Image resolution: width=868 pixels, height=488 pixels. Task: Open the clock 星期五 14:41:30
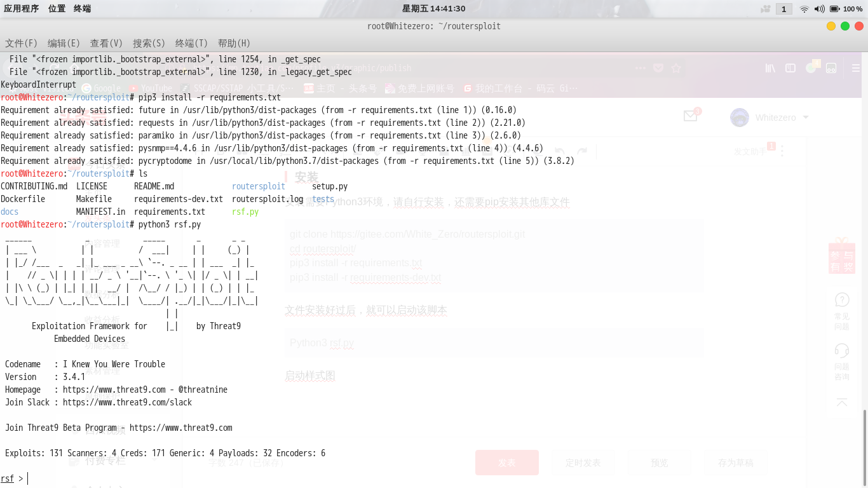(x=434, y=9)
